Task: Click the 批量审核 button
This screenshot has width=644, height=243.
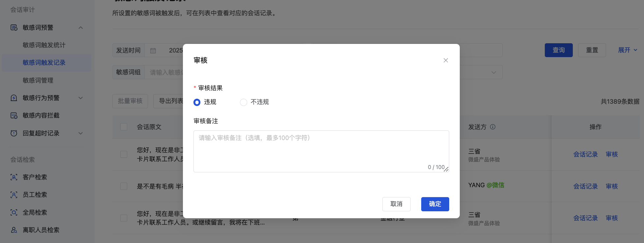Action: click(130, 101)
